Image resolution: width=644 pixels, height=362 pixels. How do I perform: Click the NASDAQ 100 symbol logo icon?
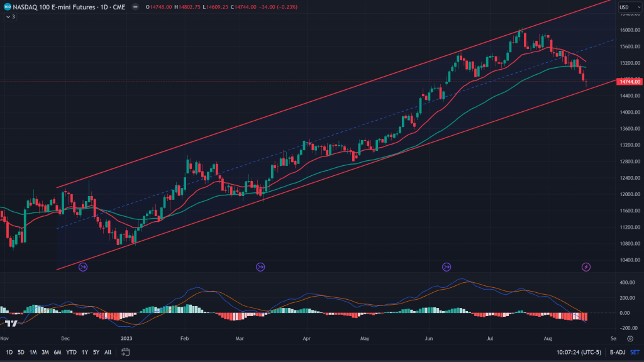(7, 7)
